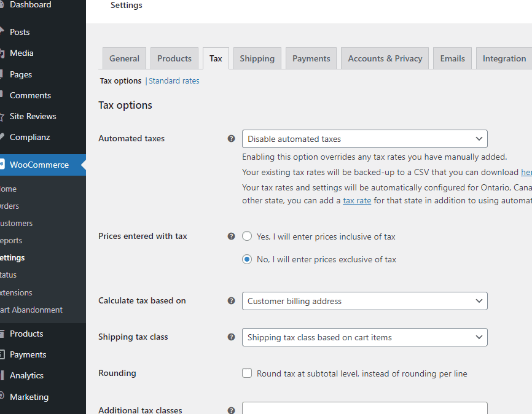Go to Analytics in the sidebar menu

coord(26,376)
